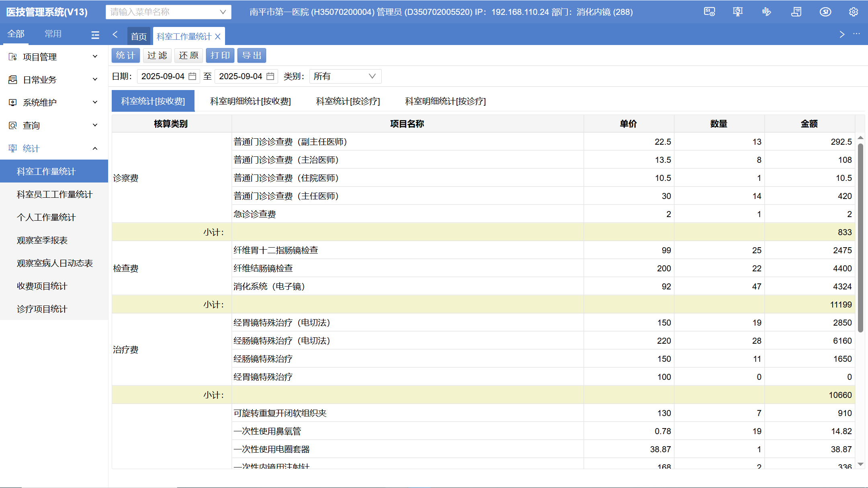The width and height of the screenshot is (868, 488).
Task: Click the table's vertical scrollbar thumb
Action: point(860,237)
